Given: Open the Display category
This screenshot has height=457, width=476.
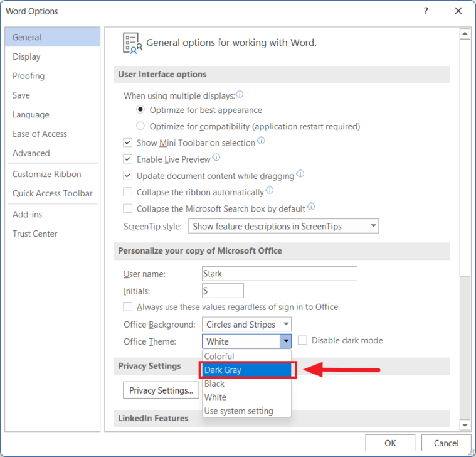Looking at the screenshot, I should pyautogui.click(x=53, y=56).
